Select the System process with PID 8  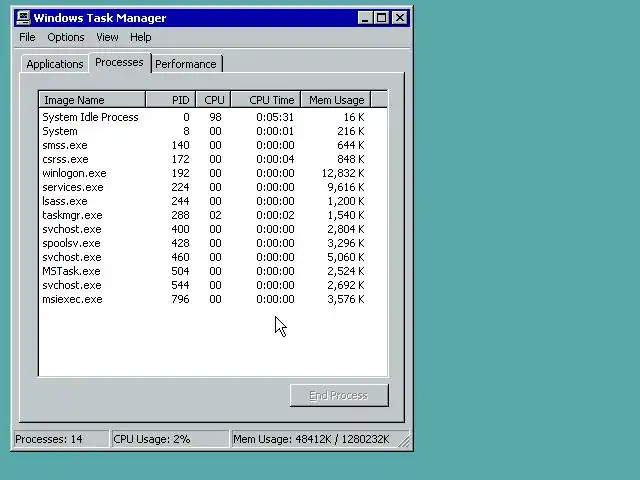click(213, 131)
